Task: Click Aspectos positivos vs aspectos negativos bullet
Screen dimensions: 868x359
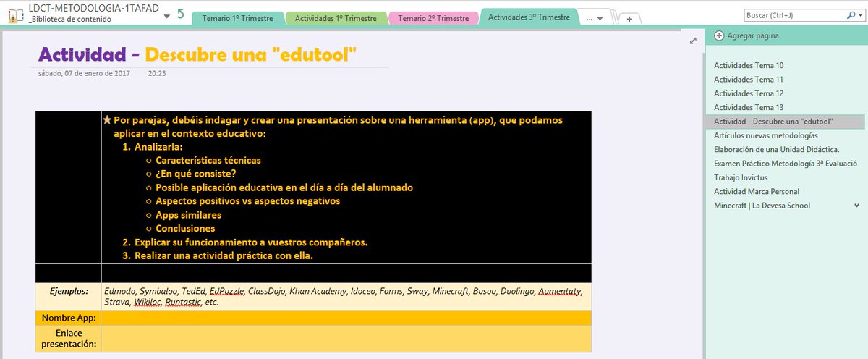Action: (x=247, y=201)
